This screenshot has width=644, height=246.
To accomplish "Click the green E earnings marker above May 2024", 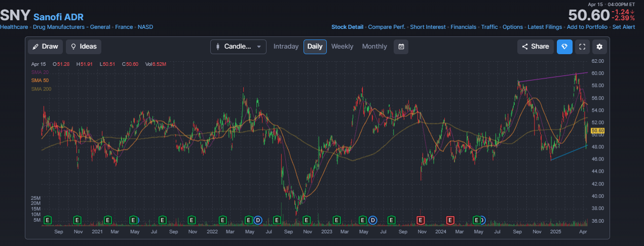I will click(477, 220).
